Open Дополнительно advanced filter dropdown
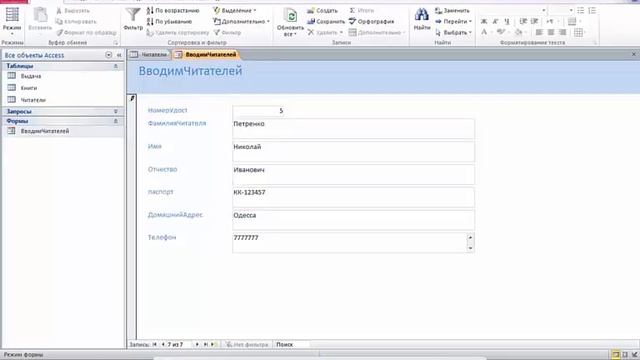This screenshot has width=640, height=360. pyautogui.click(x=242, y=22)
